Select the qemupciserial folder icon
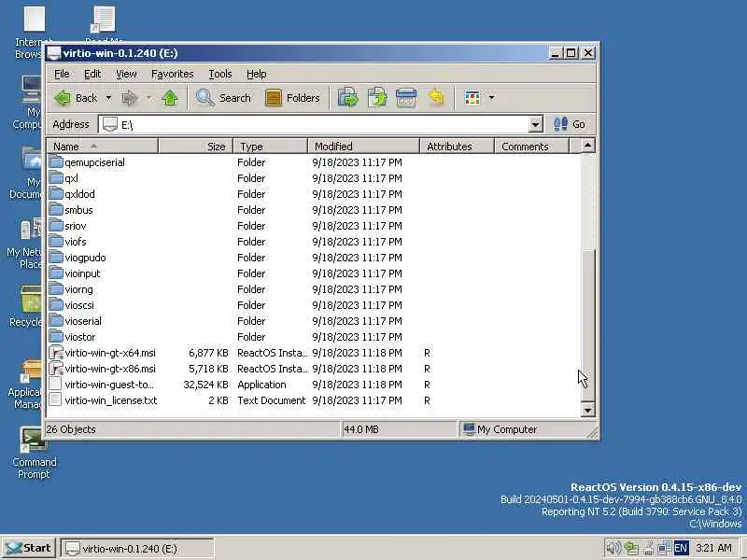The image size is (747, 560). pyautogui.click(x=56, y=161)
